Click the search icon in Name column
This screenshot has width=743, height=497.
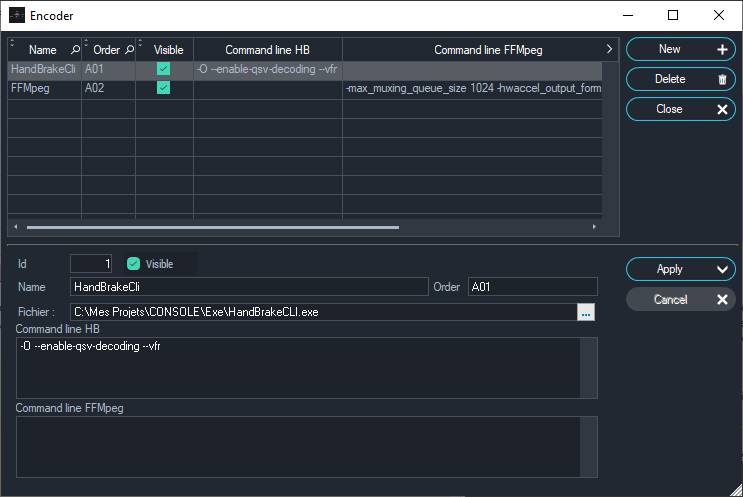point(75,50)
